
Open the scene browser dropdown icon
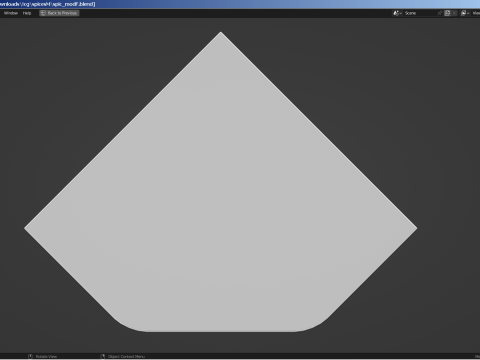pyautogui.click(x=397, y=13)
